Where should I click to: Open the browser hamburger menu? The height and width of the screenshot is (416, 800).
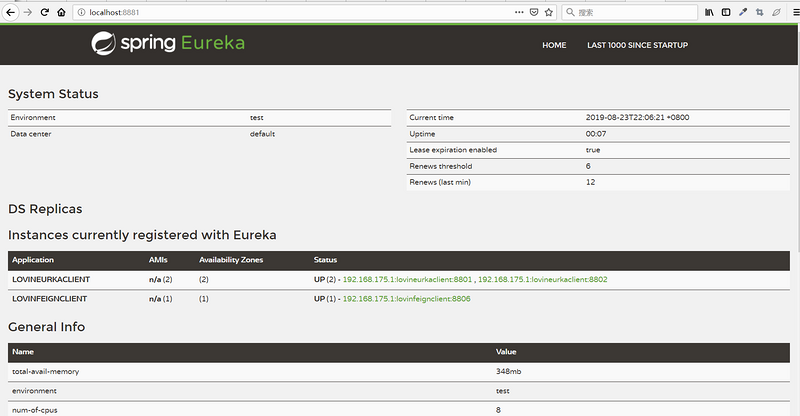[x=796, y=12]
